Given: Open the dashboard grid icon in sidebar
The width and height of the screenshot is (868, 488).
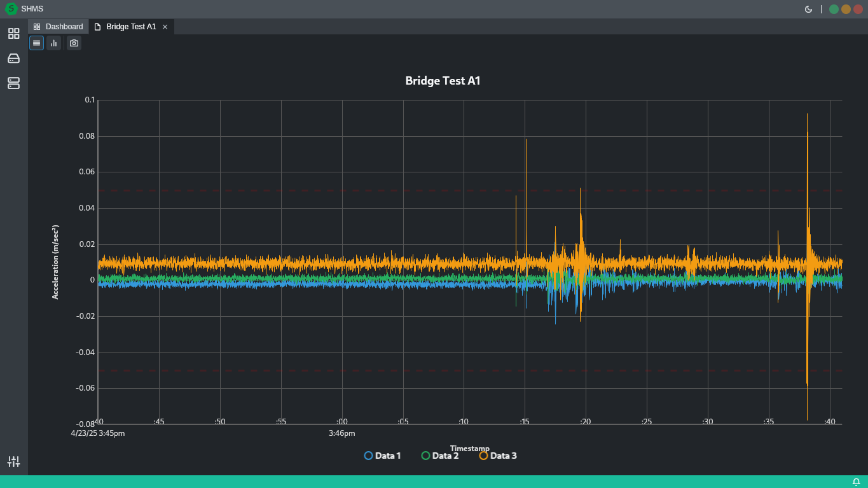Looking at the screenshot, I should pyautogui.click(x=13, y=34).
